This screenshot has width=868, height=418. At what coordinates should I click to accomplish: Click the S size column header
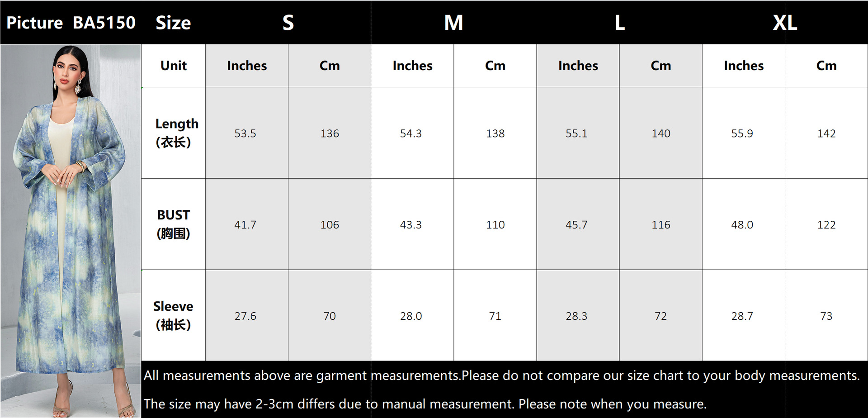click(288, 23)
